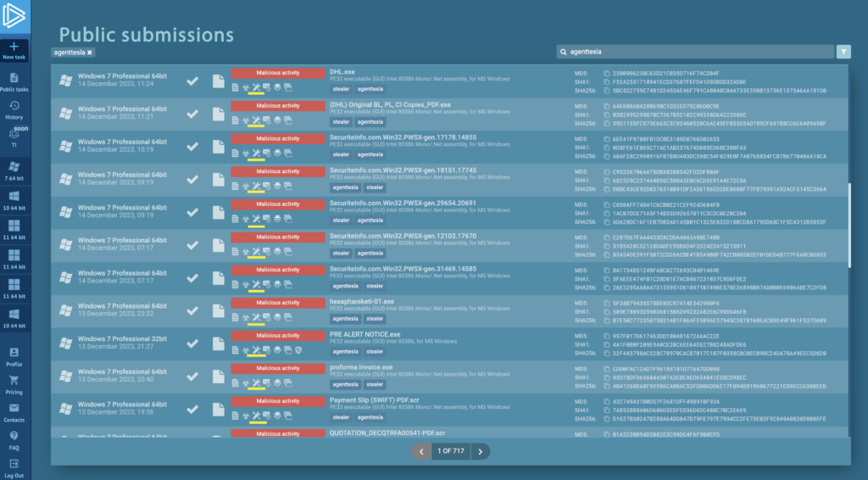Open Public tasks in the sidebar
868x480 pixels.
click(x=14, y=78)
